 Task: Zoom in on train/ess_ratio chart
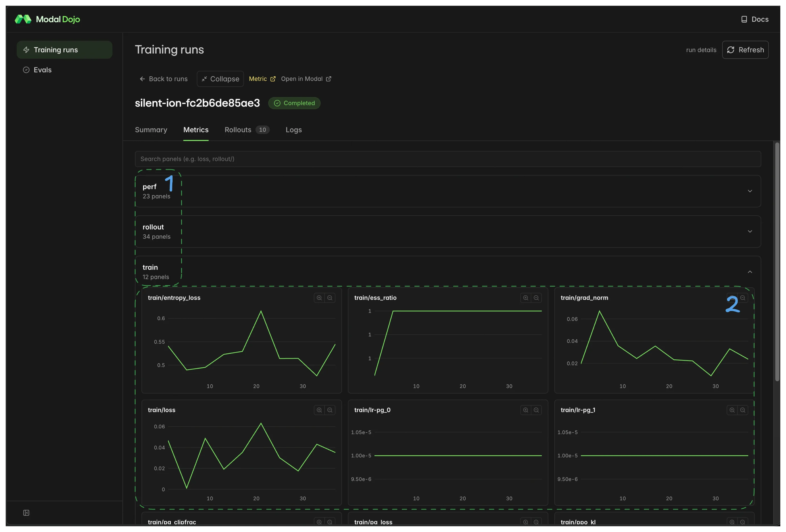pos(526,298)
